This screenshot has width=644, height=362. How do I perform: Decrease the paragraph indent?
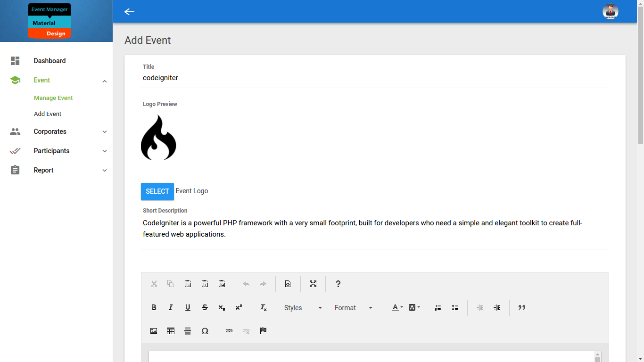coord(480,307)
